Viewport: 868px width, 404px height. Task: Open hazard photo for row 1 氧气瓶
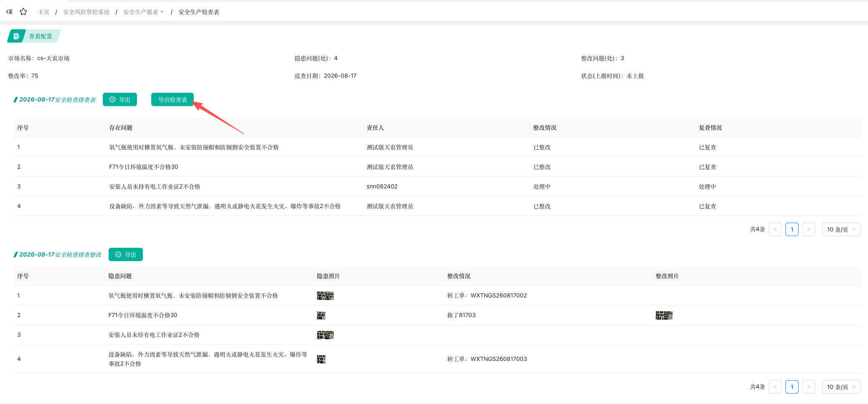[x=325, y=296]
